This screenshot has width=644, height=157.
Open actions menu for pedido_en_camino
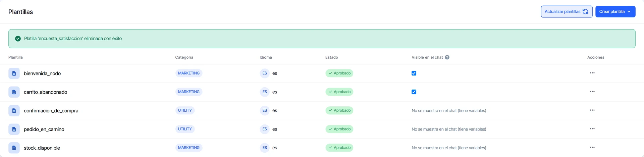[592, 129]
